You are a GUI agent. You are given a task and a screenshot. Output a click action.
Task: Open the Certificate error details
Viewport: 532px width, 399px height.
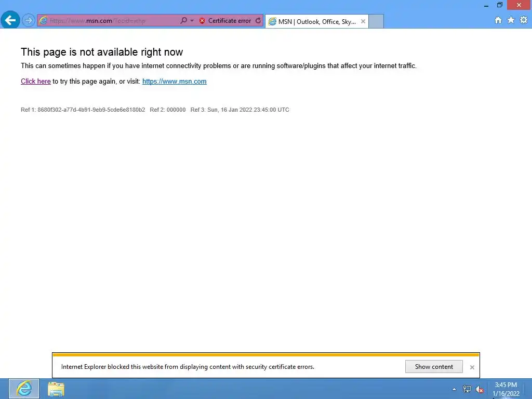(x=230, y=21)
